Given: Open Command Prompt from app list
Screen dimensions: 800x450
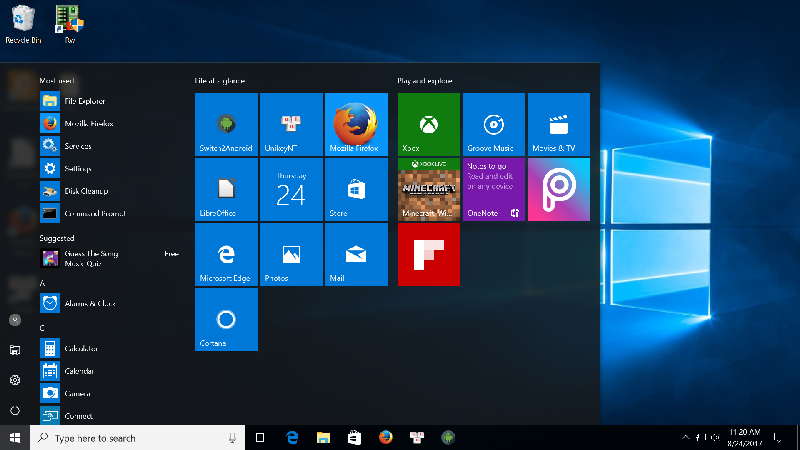Looking at the screenshot, I should click(110, 213).
